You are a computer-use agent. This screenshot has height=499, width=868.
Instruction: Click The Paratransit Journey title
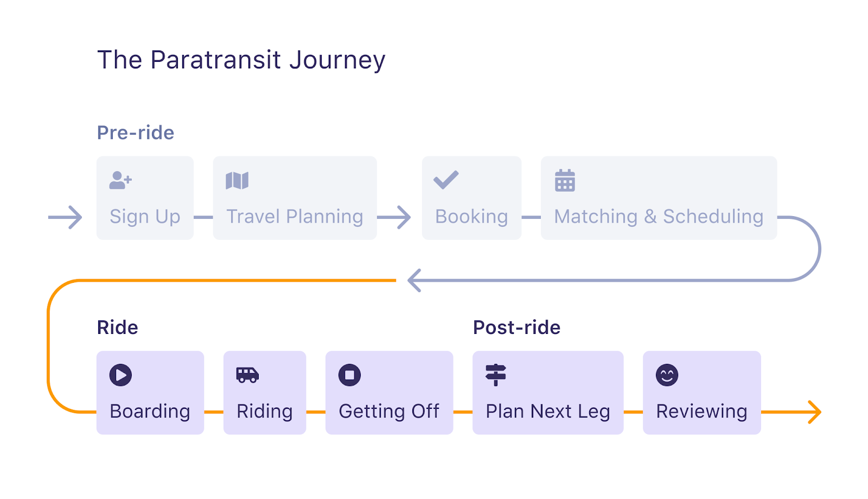pyautogui.click(x=241, y=60)
